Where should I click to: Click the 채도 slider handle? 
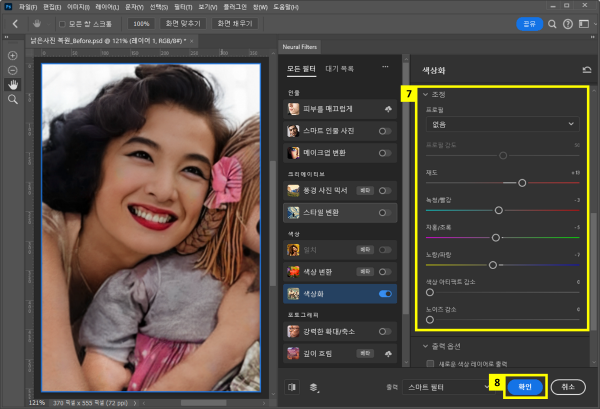pos(522,183)
